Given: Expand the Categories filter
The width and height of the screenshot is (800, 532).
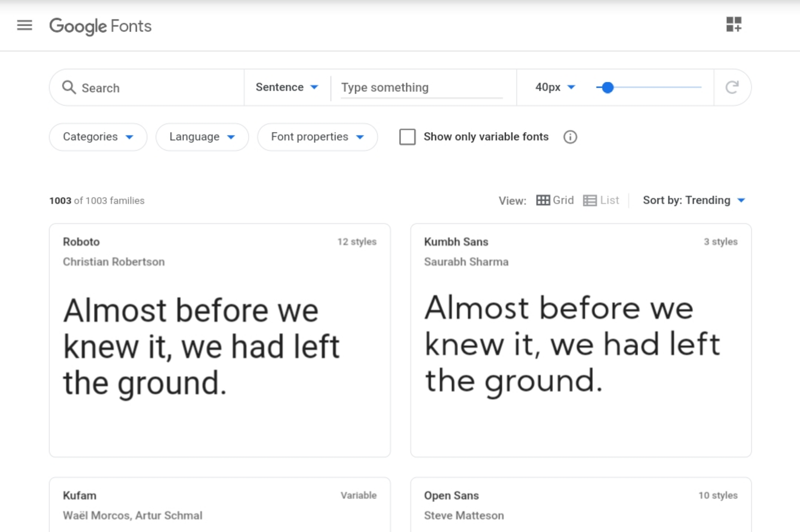Looking at the screenshot, I should click(x=98, y=137).
